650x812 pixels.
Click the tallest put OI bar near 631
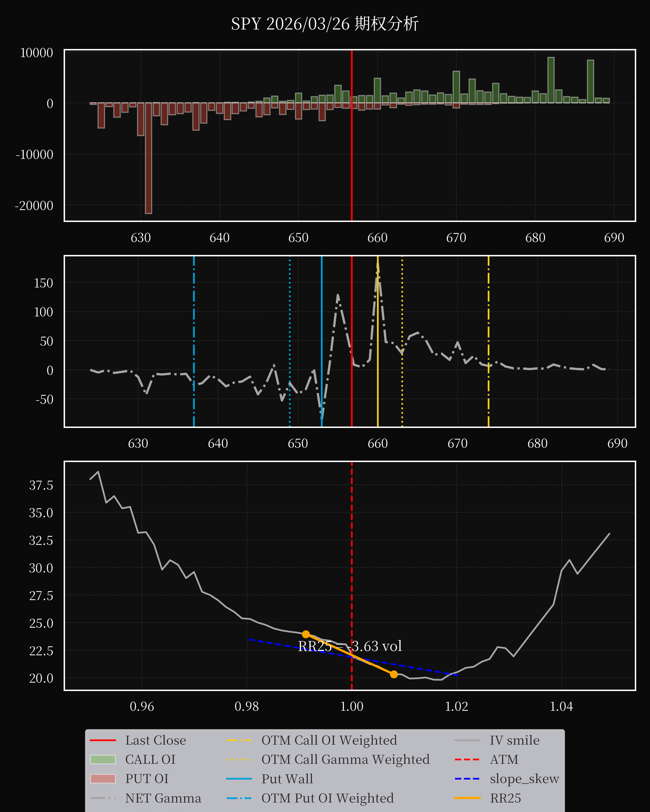coord(148,158)
